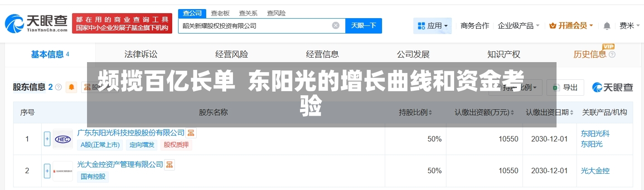Expand row 2 shareholder details with plus button

pyautogui.click(x=47, y=171)
